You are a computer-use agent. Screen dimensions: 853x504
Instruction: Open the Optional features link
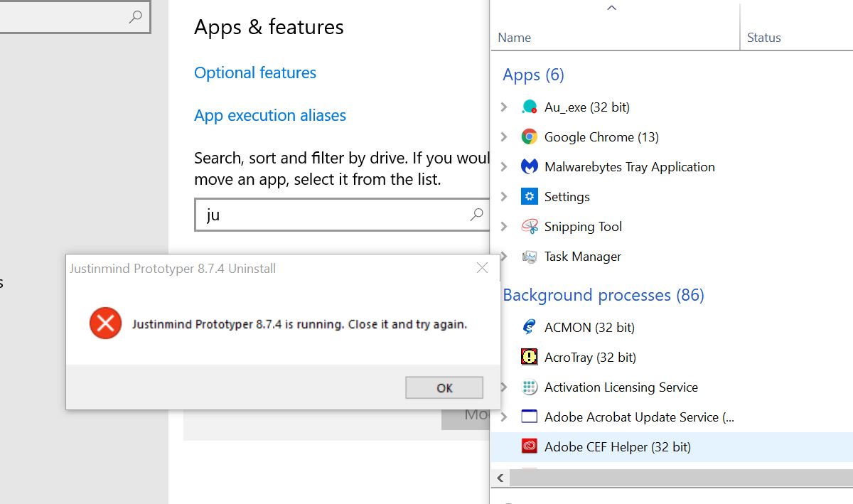pyautogui.click(x=255, y=73)
